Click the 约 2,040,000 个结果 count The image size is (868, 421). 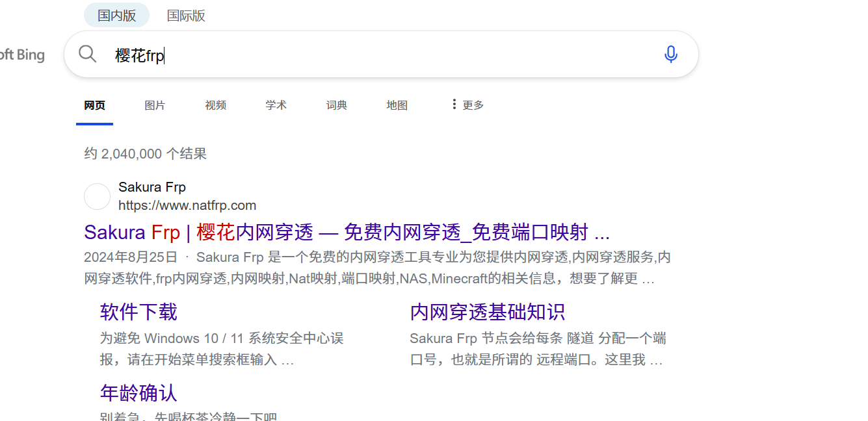(146, 154)
